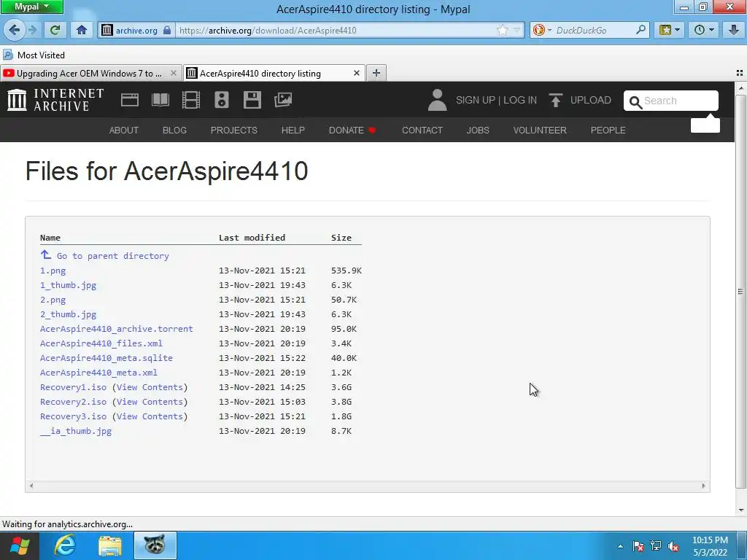The image size is (747, 560).
Task: Open the history clock dropdown
Action: point(704,30)
